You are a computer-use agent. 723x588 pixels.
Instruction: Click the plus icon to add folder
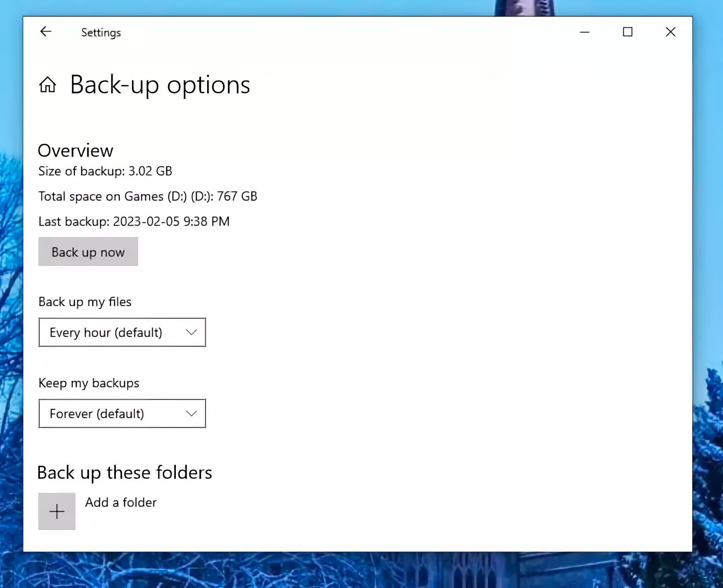tap(57, 511)
